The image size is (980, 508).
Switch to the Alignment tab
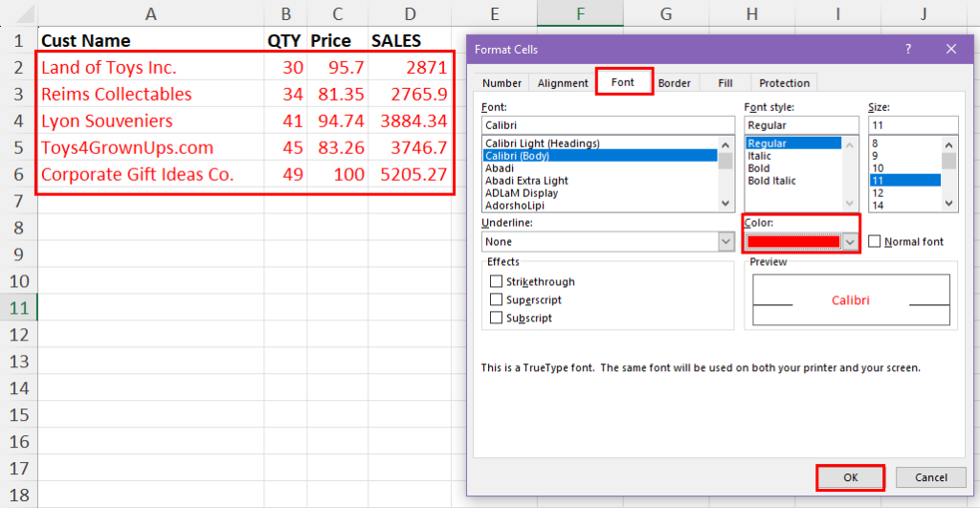click(563, 83)
